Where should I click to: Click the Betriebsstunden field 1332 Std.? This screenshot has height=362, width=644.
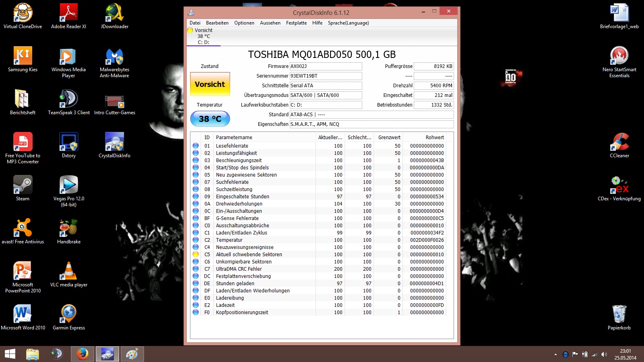(x=434, y=105)
